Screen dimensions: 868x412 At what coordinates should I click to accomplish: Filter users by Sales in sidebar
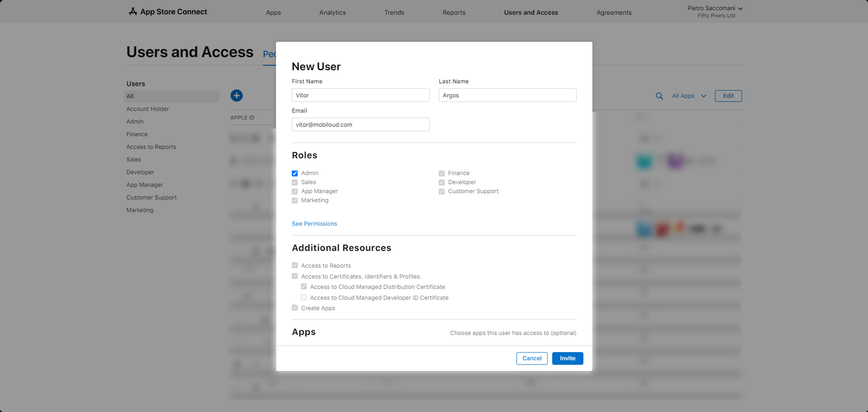pos(134,159)
